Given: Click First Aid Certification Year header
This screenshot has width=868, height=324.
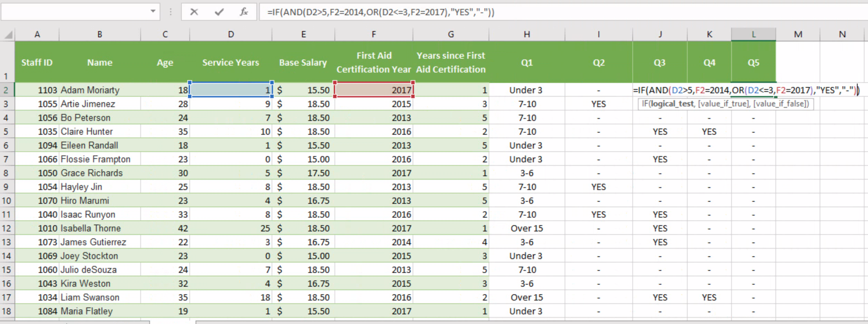Looking at the screenshot, I should (x=374, y=62).
